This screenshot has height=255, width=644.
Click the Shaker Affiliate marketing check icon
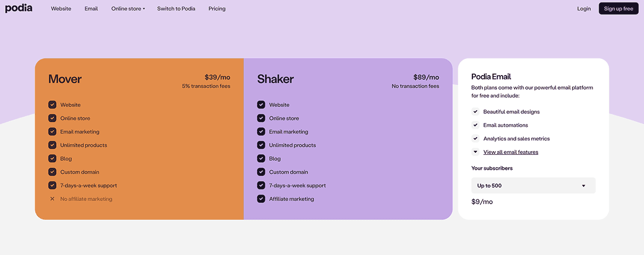(x=261, y=199)
